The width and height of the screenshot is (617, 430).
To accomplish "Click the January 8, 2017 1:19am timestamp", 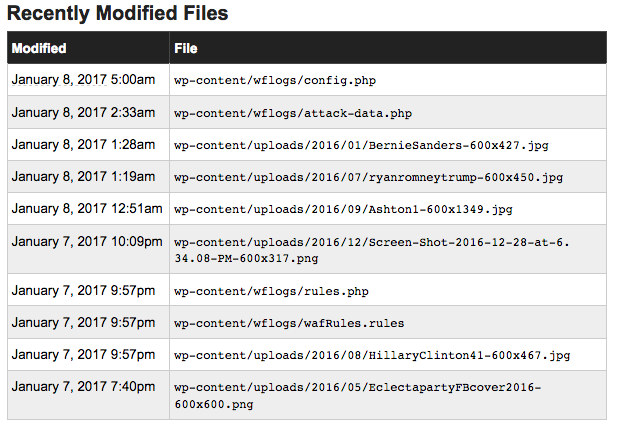I will coord(83,176).
